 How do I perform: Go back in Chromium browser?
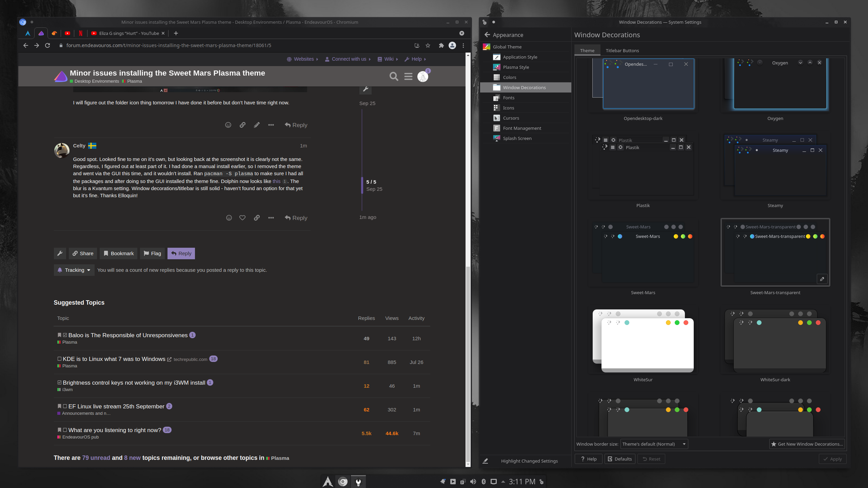click(x=26, y=45)
